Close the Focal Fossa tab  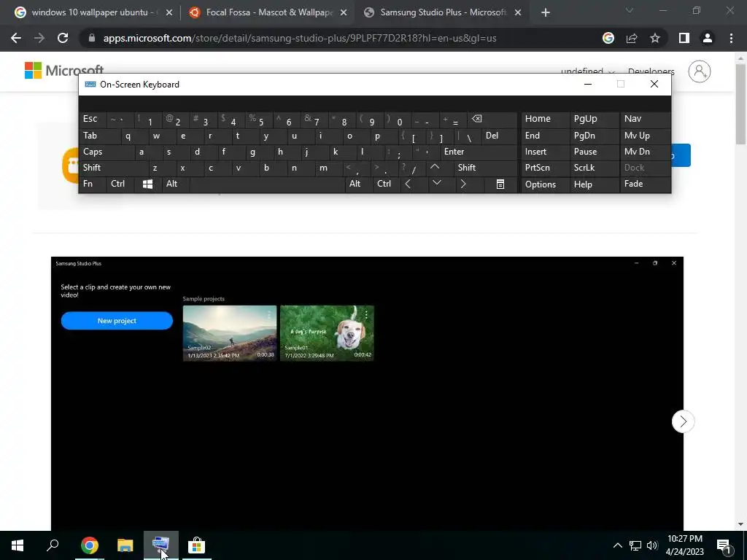pos(344,13)
